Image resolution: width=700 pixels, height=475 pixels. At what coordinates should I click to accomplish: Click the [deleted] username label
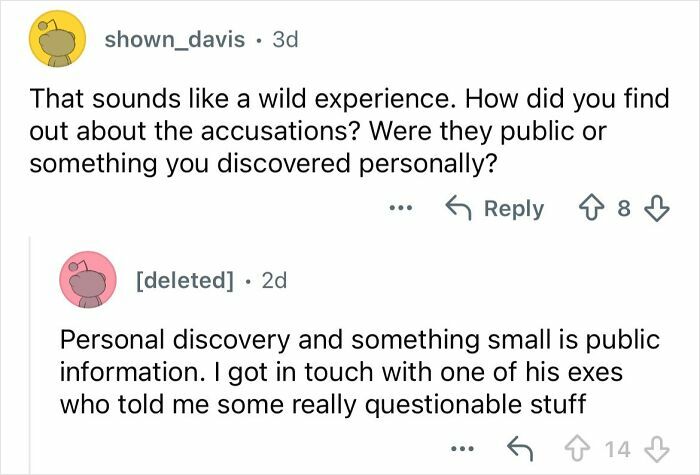point(183,280)
